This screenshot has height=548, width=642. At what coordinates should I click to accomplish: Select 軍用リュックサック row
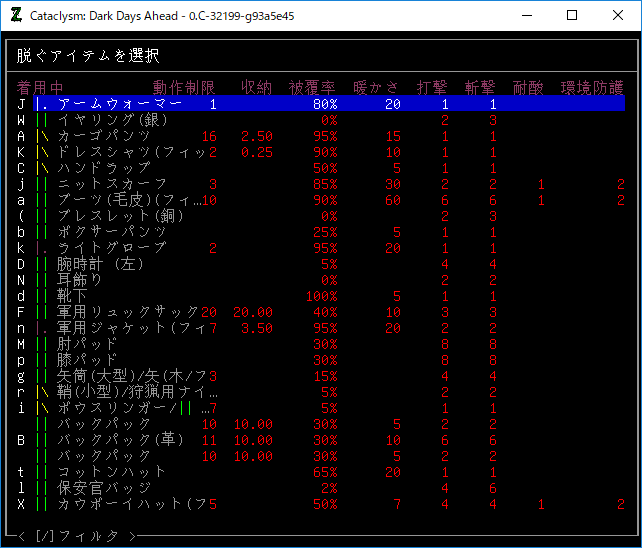(x=128, y=312)
